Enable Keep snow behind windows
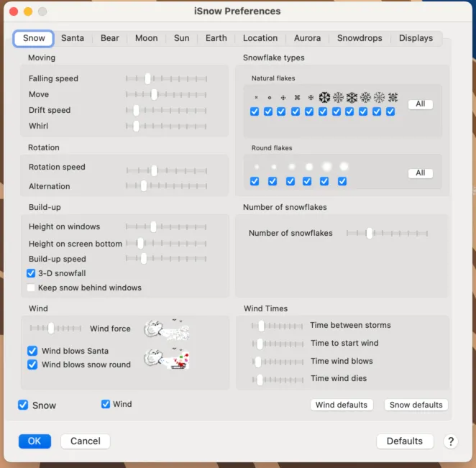Image resolution: width=476 pixels, height=468 pixels. (31, 288)
